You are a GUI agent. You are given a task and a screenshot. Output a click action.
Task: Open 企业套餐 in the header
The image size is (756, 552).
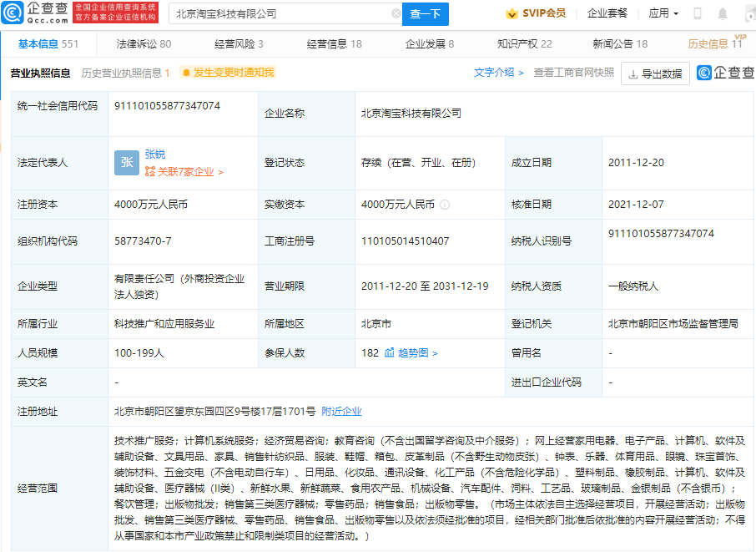607,13
